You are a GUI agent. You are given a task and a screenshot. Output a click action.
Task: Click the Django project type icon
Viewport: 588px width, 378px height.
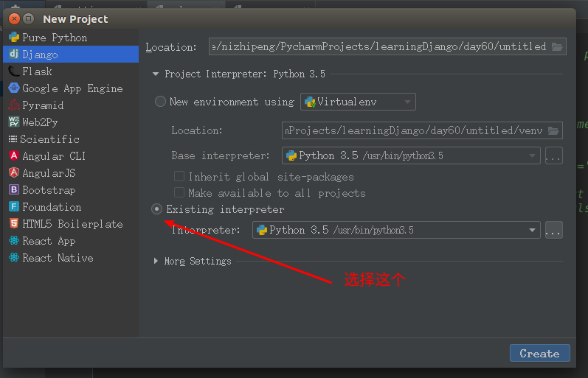pos(14,54)
